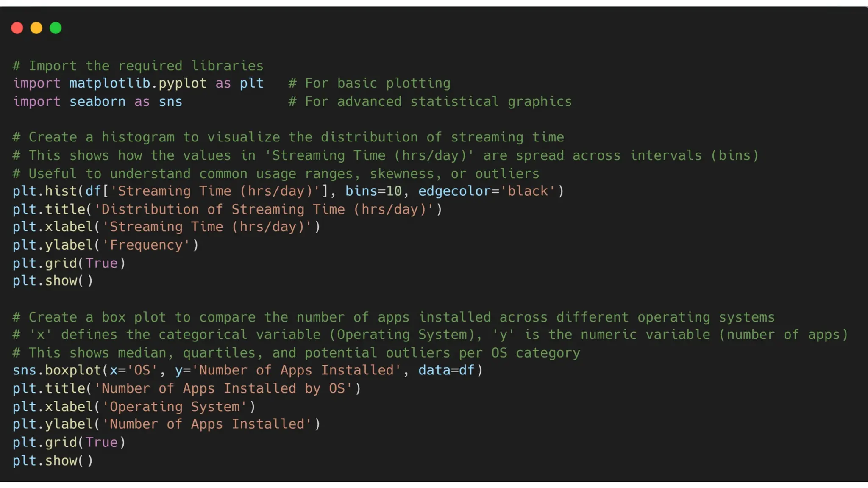Viewport: 868px width, 488px height.
Task: Click the 'matplotlib.pyplot' module name
Action: (138, 83)
